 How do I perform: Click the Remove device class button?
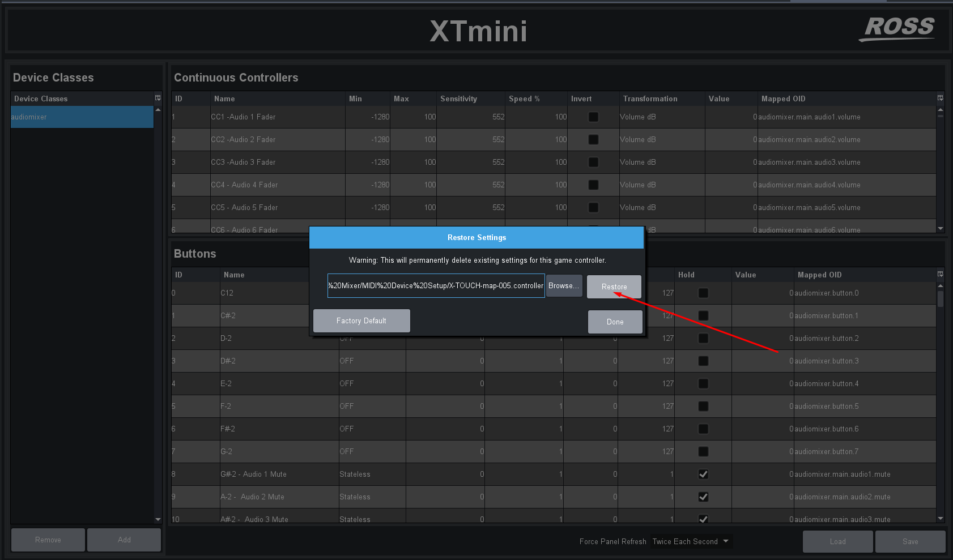tap(48, 540)
